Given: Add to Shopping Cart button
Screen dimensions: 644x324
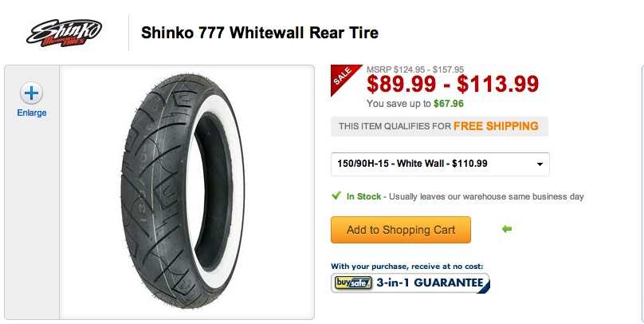Looking at the screenshot, I should 400,230.
